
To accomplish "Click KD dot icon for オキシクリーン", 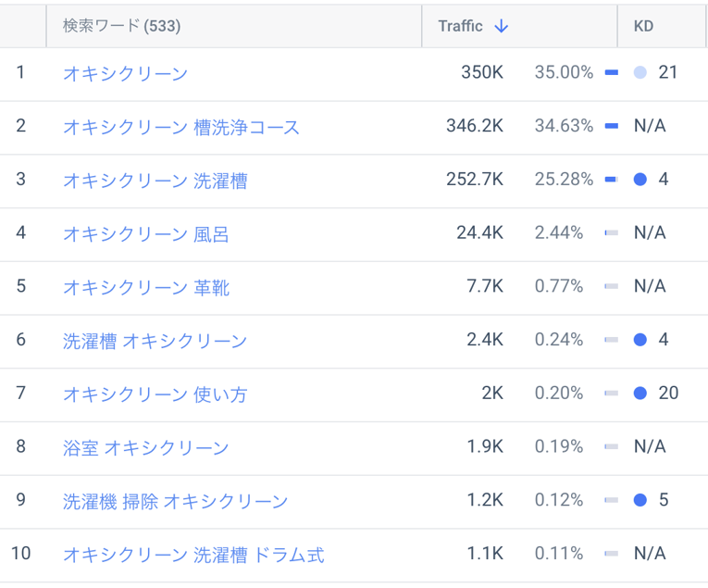I will tap(640, 72).
